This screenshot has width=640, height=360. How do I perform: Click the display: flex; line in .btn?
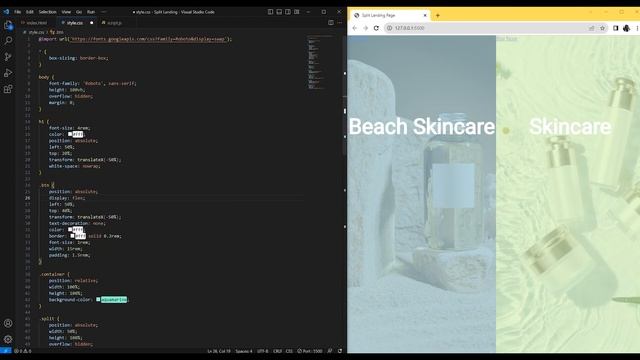[67, 198]
